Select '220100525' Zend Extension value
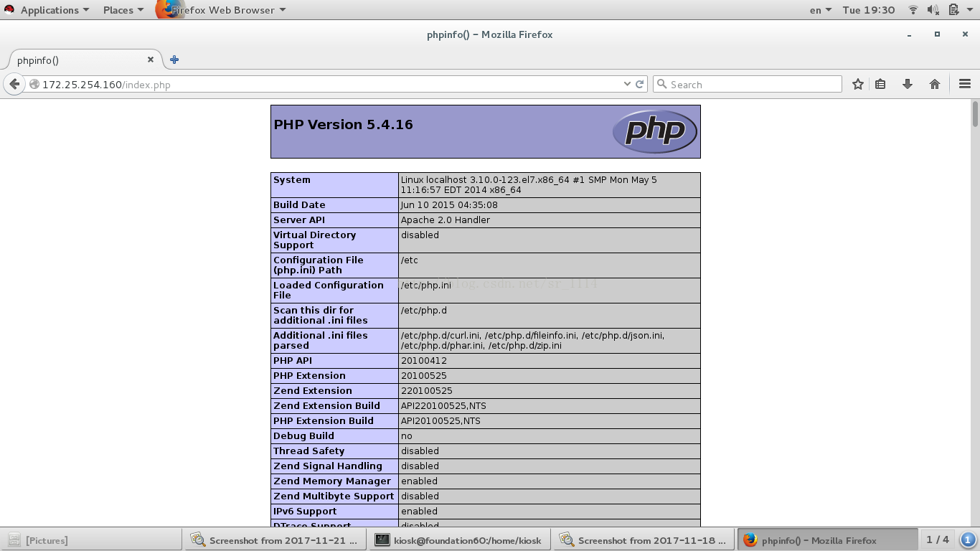Screen dimensions: 980x551 click(x=426, y=390)
